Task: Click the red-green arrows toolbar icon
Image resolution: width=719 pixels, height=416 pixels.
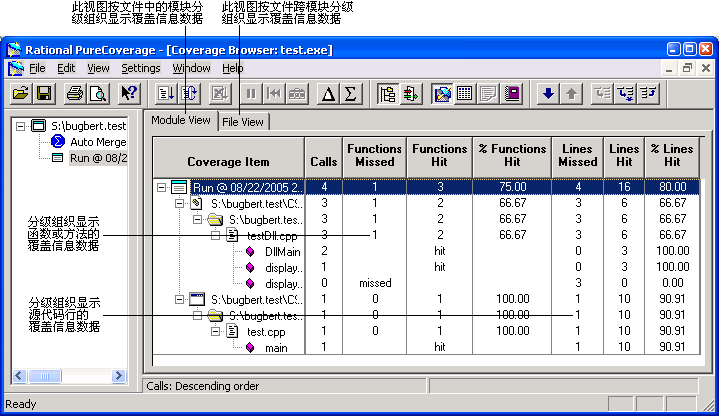Action: (x=410, y=94)
